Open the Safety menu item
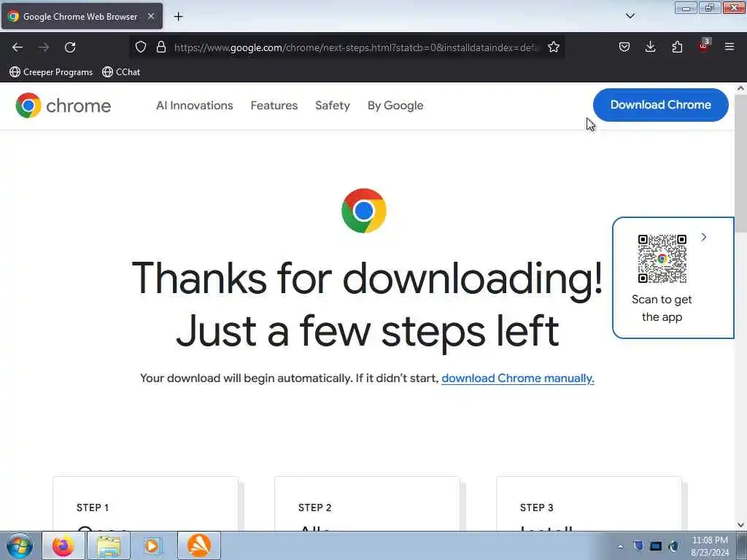The width and height of the screenshot is (747, 560). point(333,105)
